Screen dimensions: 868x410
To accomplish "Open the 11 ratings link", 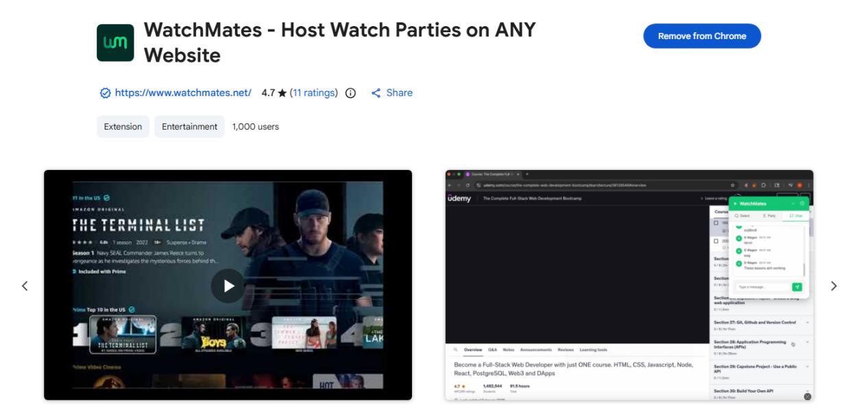I will pyautogui.click(x=313, y=93).
